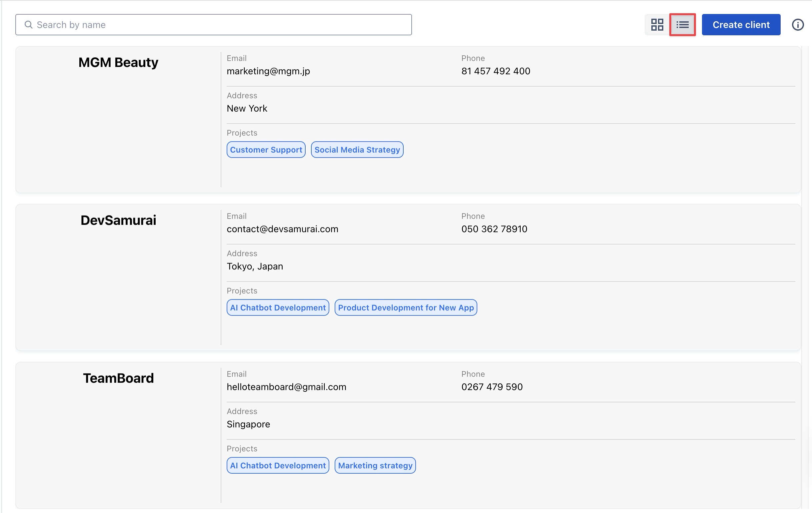Switch to grid view layout

(x=657, y=25)
